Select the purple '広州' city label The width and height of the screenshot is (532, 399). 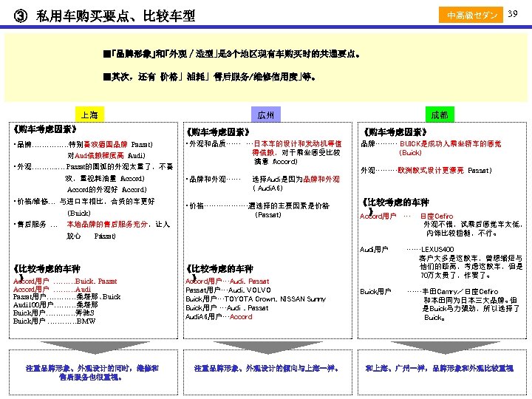(x=266, y=115)
